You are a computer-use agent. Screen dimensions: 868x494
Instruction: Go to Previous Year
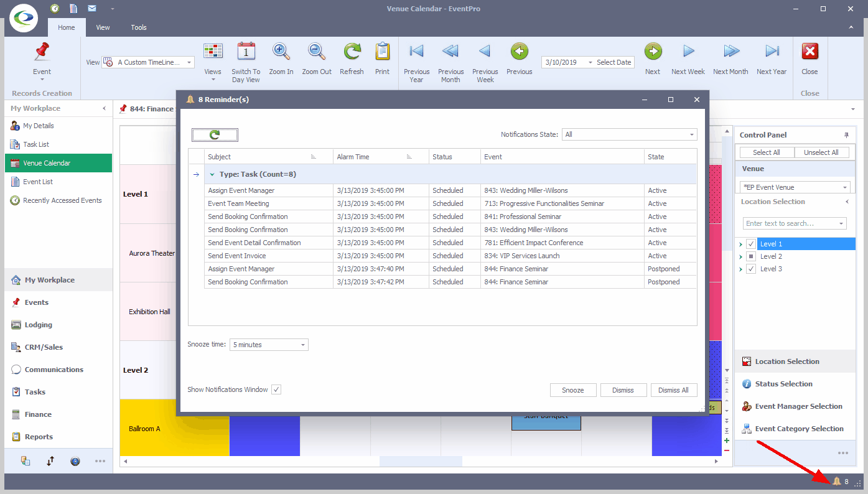[x=416, y=51]
